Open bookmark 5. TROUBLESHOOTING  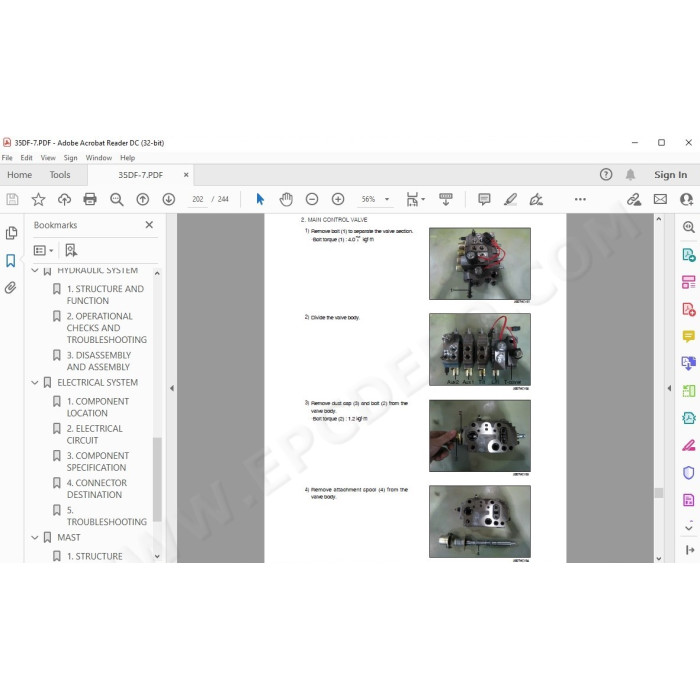[106, 516]
